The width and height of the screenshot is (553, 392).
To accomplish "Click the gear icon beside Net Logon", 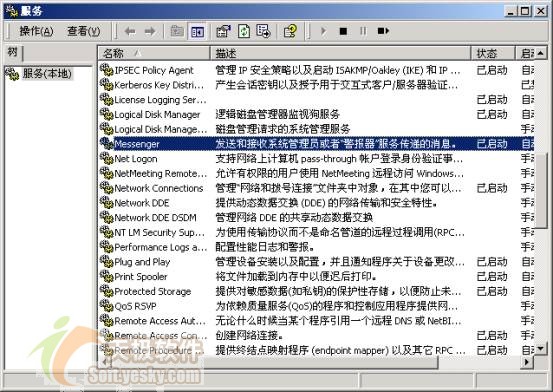I will coord(106,158).
